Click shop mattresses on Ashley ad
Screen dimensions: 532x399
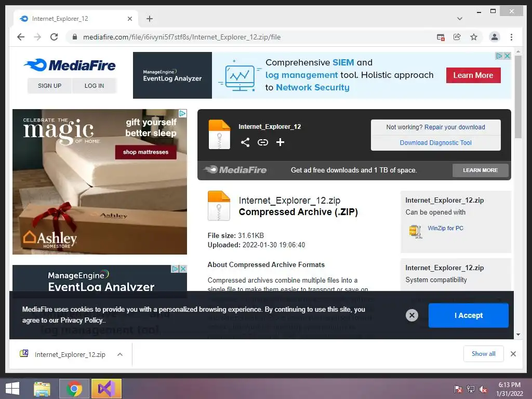pyautogui.click(x=145, y=152)
